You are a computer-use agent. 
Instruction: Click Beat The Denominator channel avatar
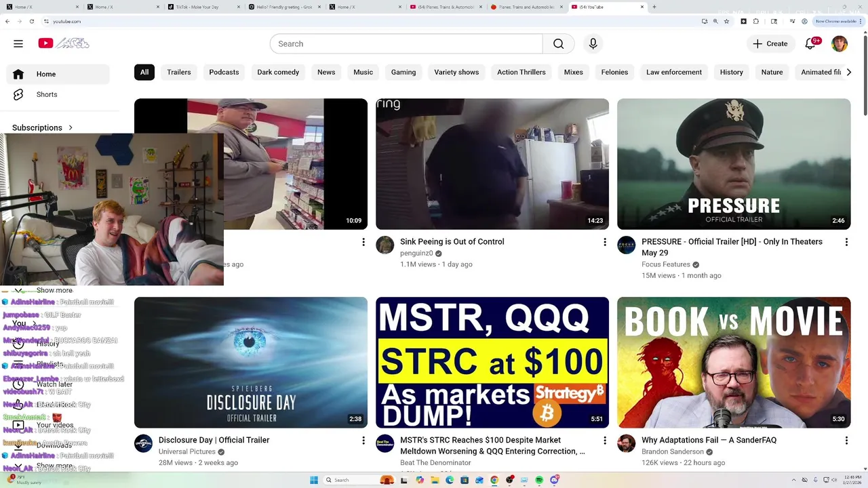384,443
